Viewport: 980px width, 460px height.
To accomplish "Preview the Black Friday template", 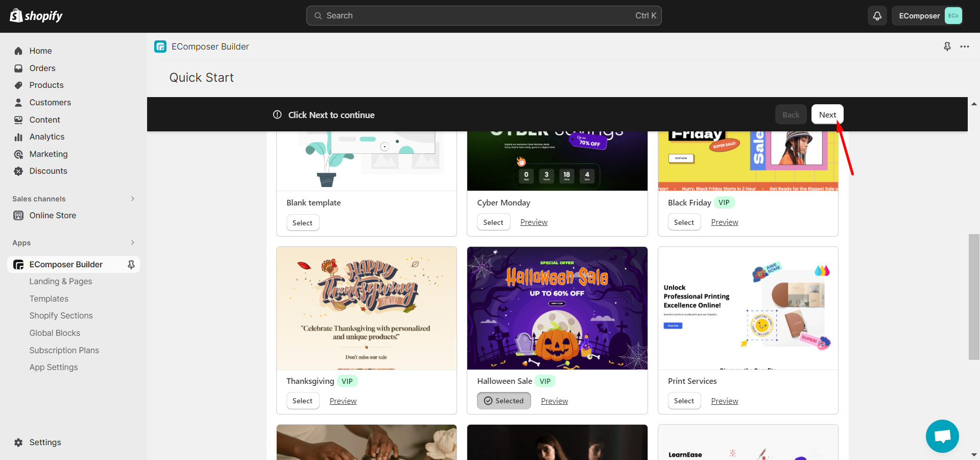I will click(x=724, y=222).
